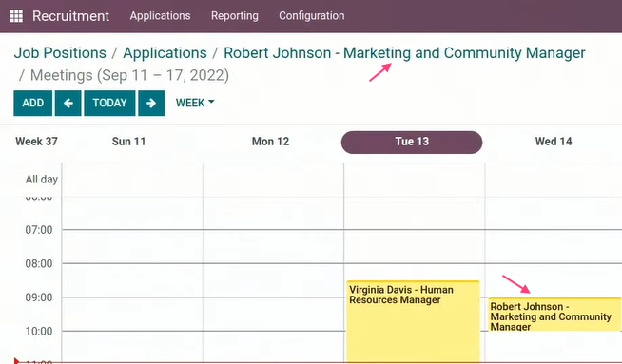Image resolution: width=622 pixels, height=364 pixels.
Task: Go to next week with right arrow
Action: [x=151, y=103]
